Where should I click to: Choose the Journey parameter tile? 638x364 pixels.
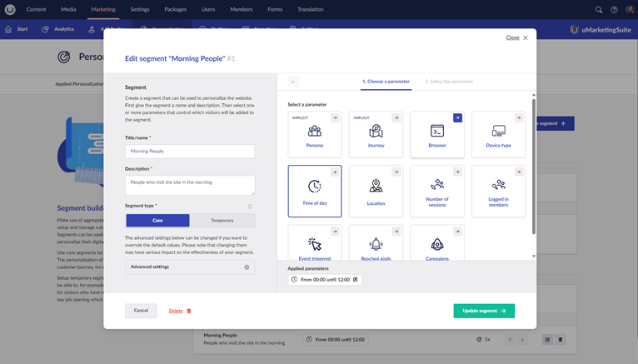(x=376, y=134)
